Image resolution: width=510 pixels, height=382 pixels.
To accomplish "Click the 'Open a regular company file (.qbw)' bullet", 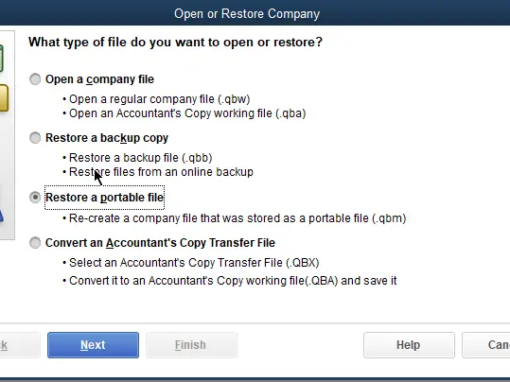I will (160, 99).
